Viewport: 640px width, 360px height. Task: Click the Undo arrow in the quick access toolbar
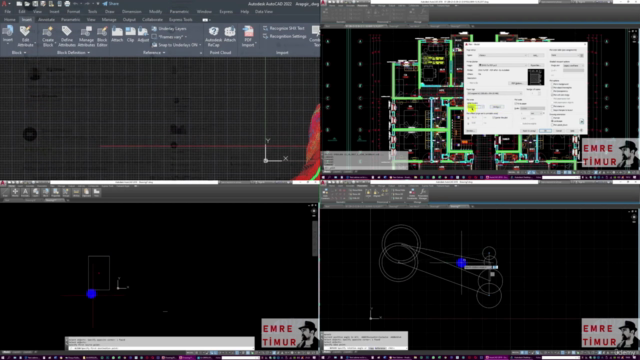[76, 4]
